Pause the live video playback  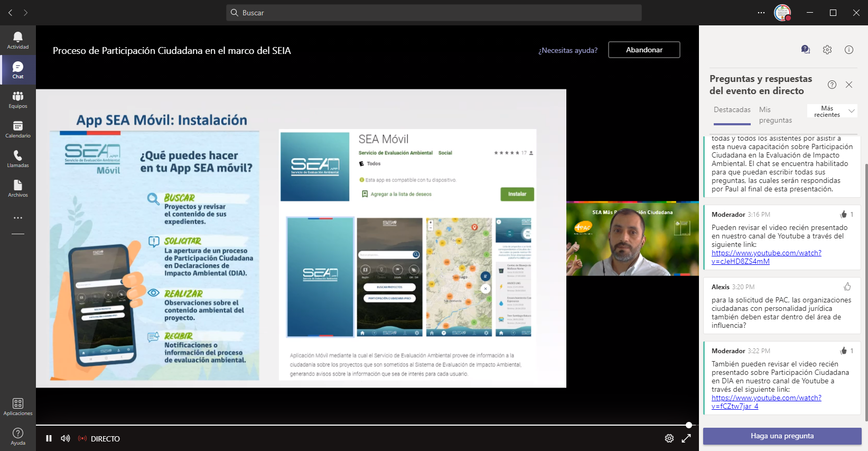pyautogui.click(x=49, y=438)
